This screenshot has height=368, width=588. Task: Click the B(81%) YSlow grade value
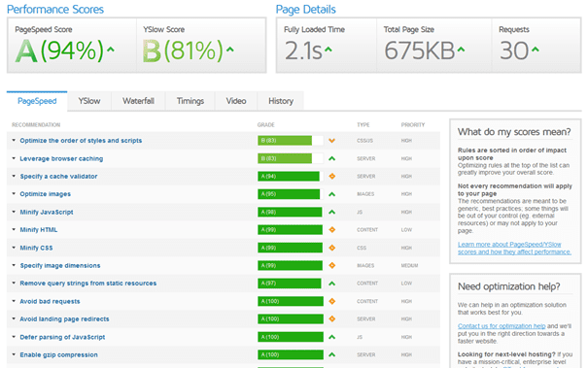pyautogui.click(x=183, y=50)
